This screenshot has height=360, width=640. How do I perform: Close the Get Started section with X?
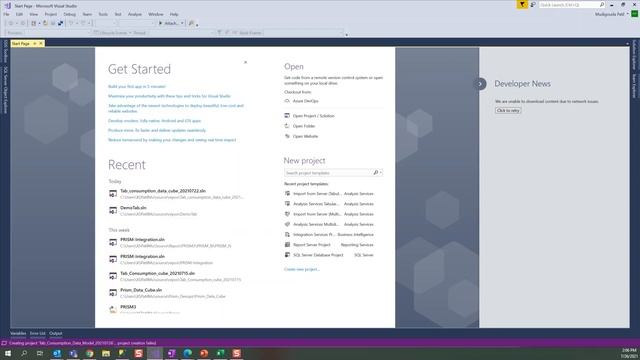tap(245, 62)
